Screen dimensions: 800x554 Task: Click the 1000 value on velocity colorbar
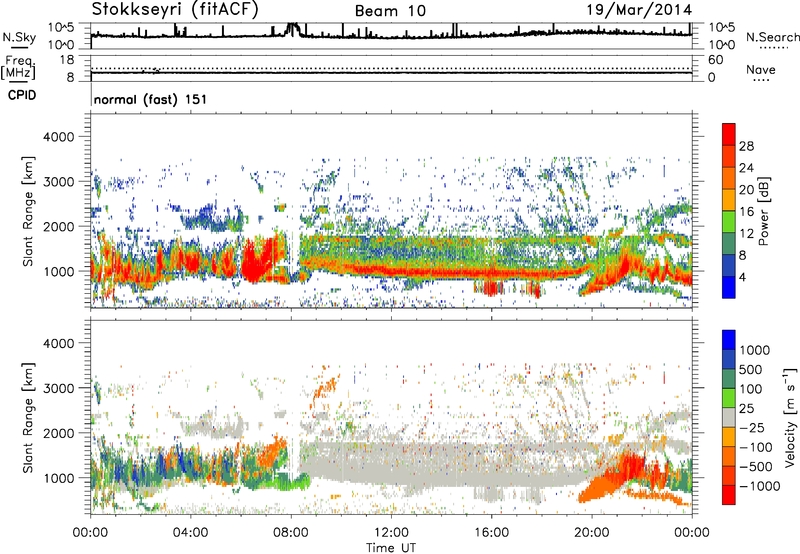pos(755,350)
